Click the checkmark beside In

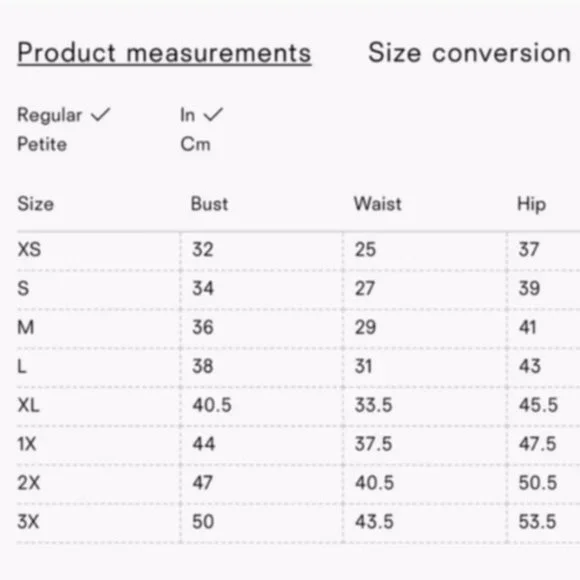click(x=213, y=114)
